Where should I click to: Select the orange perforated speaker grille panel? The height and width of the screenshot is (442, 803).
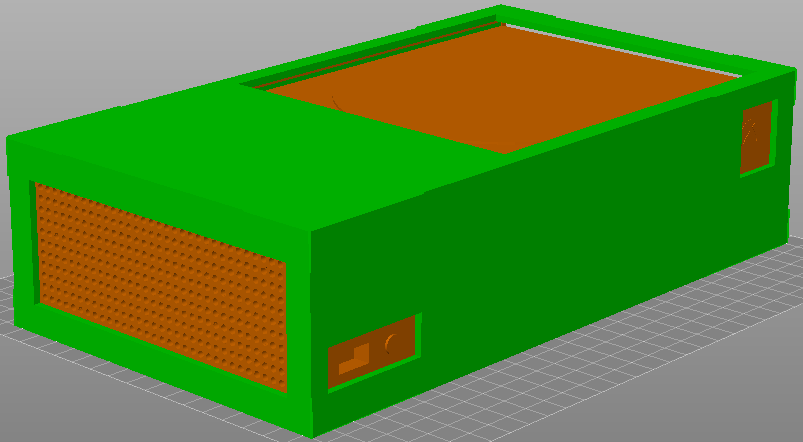pyautogui.click(x=161, y=287)
